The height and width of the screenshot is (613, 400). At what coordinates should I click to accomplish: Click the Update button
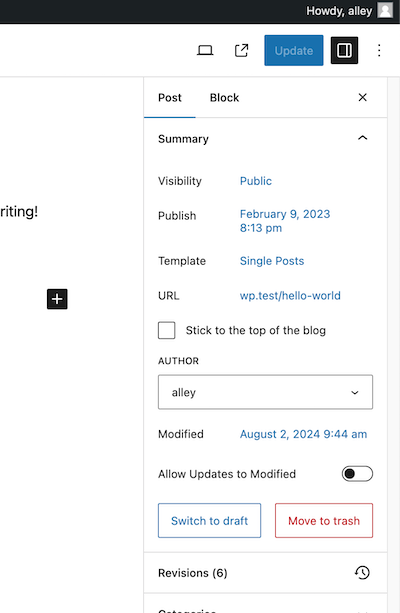pos(294,50)
